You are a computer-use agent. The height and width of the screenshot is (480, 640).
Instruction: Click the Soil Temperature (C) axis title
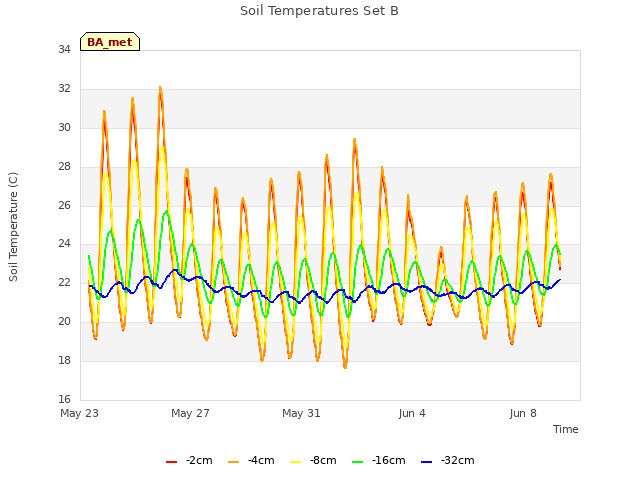coord(13,227)
